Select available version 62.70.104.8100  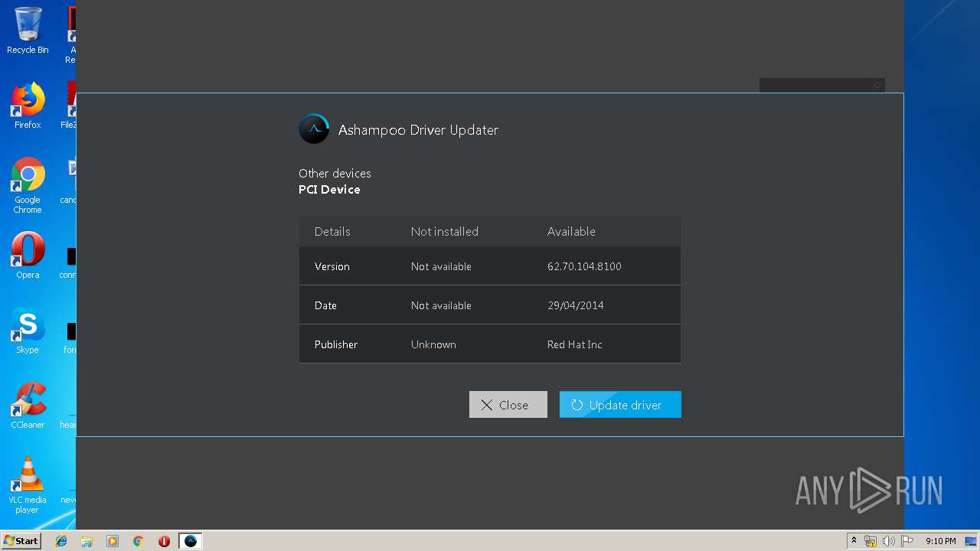pyautogui.click(x=584, y=266)
